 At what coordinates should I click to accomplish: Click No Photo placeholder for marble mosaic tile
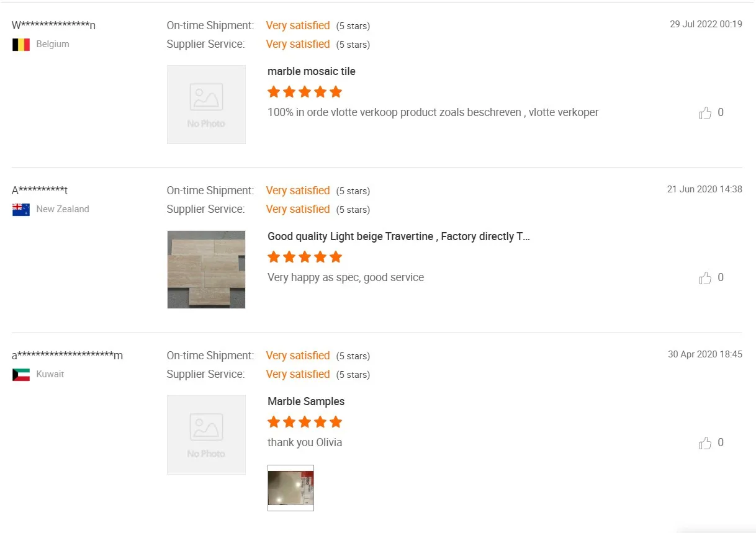pyautogui.click(x=206, y=104)
